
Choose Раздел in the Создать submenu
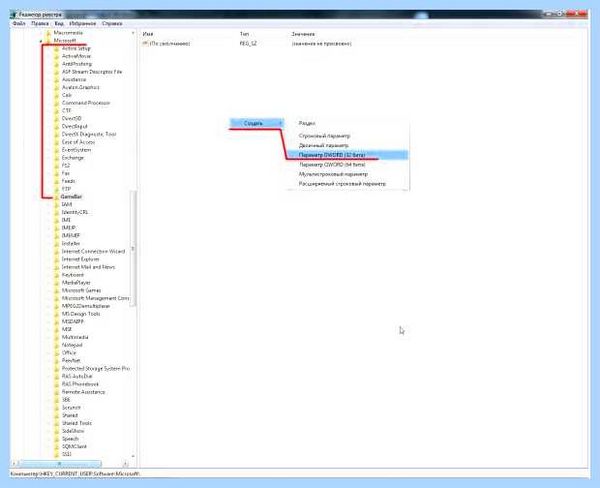point(348,123)
